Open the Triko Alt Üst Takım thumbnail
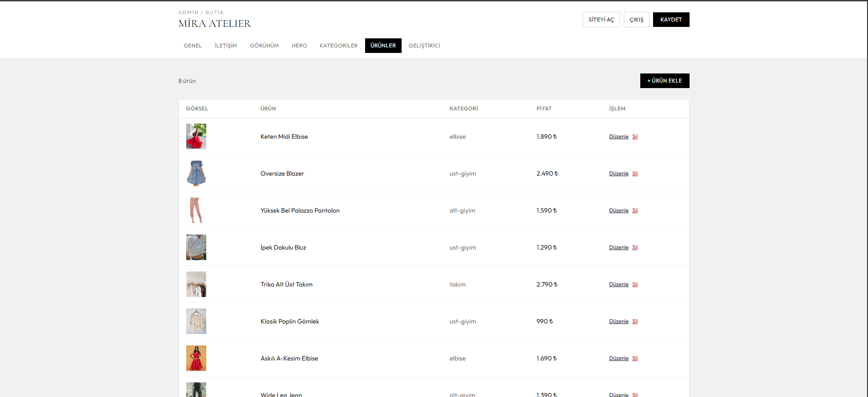Screen dimensions: 868x397 tap(196, 284)
